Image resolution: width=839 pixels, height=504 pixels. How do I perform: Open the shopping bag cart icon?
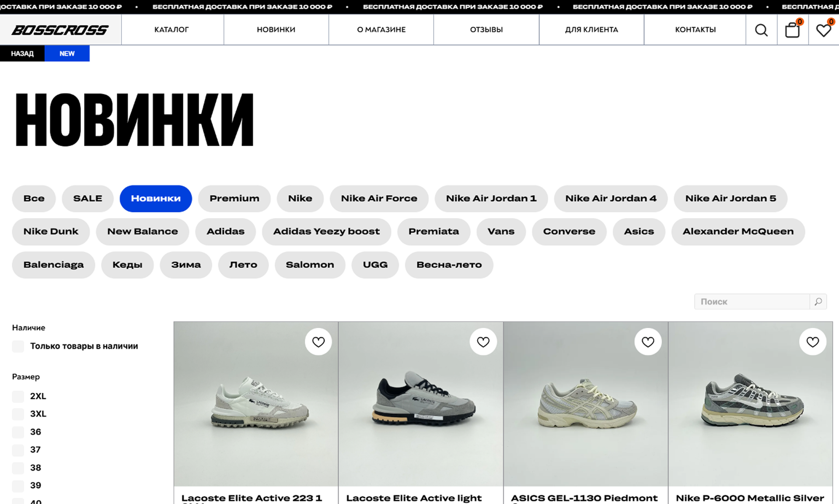click(x=792, y=30)
